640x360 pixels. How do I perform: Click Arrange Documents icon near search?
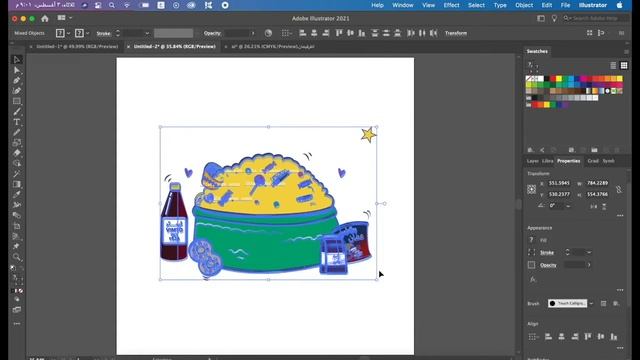[x=541, y=18]
